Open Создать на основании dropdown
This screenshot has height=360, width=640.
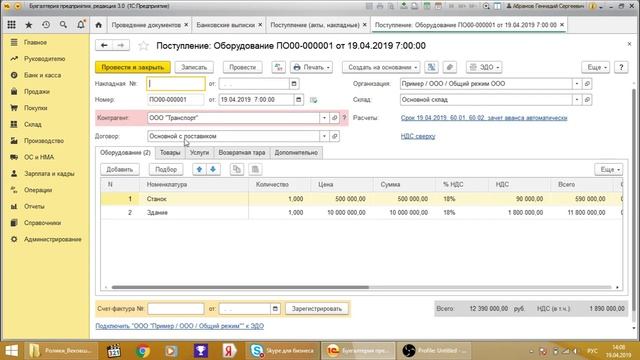[381, 67]
